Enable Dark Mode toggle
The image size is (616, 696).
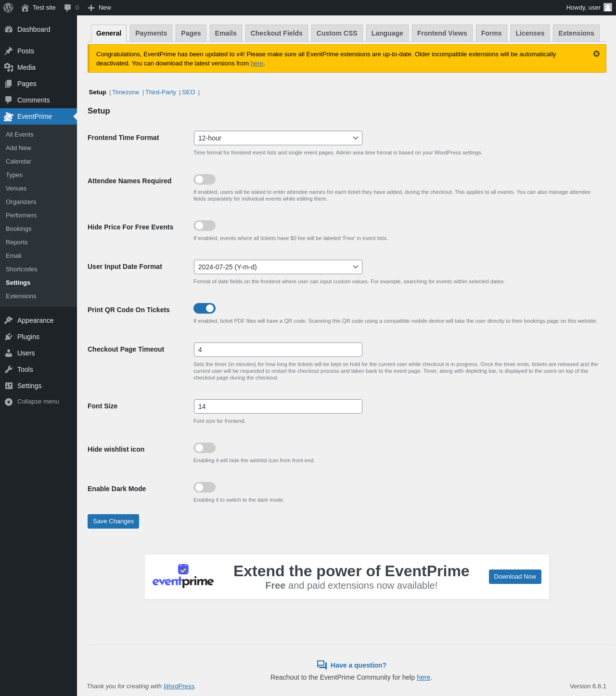pyautogui.click(x=205, y=487)
